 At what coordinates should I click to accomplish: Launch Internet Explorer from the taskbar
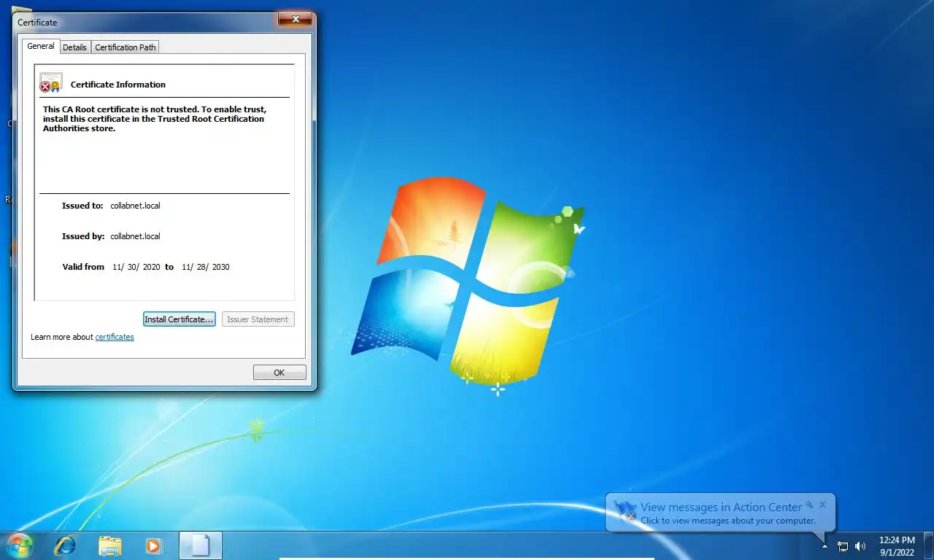click(x=65, y=545)
